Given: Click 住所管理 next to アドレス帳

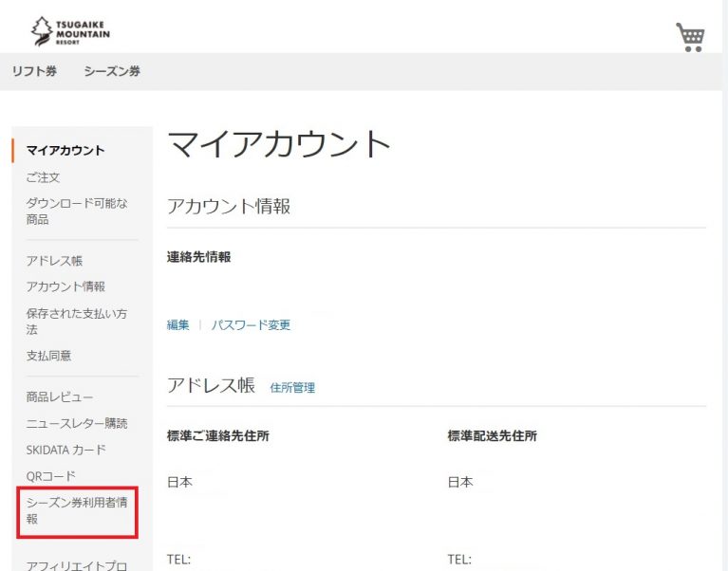Looking at the screenshot, I should pyautogui.click(x=292, y=387).
